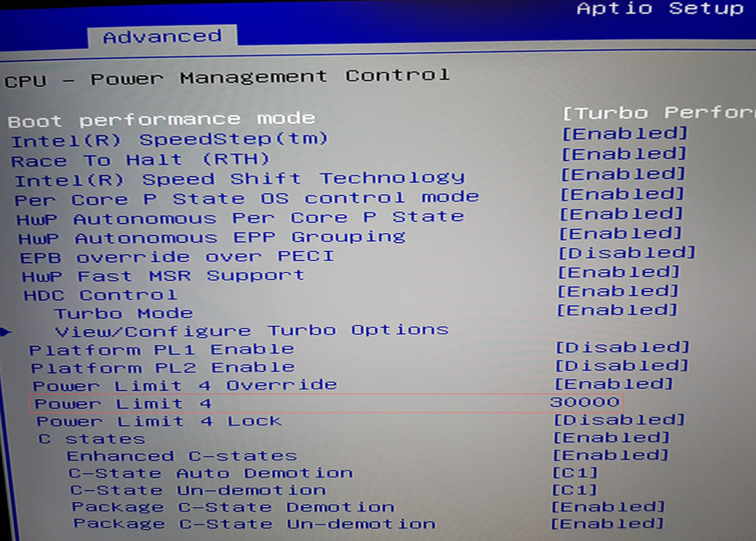Toggle HDC Control [Enabled] value
Viewport: 756px width, 541px height.
pyautogui.click(x=618, y=291)
